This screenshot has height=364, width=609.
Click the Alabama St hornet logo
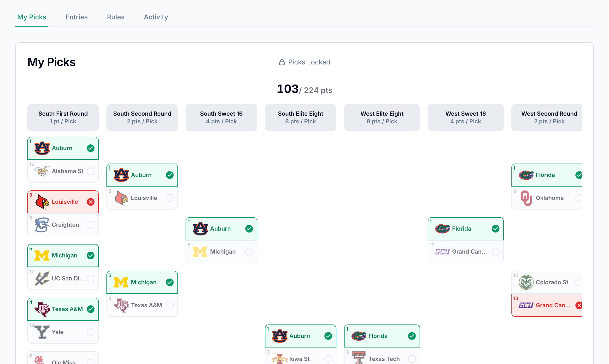coord(42,171)
